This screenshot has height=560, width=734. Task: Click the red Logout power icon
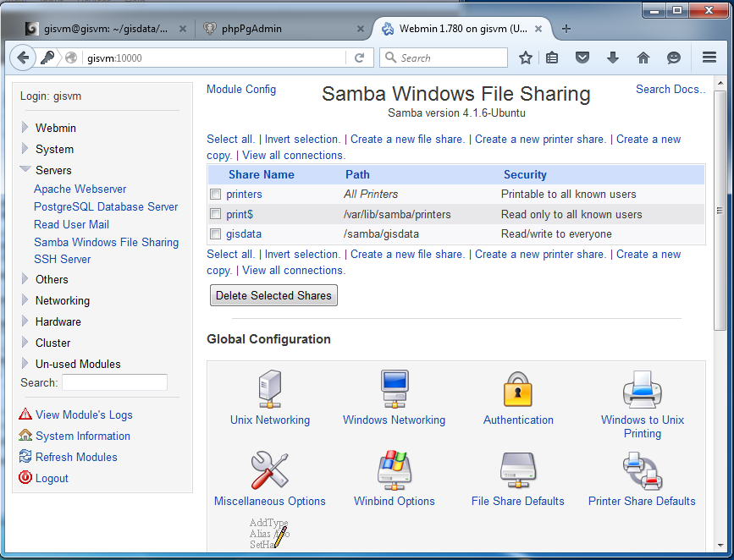[x=25, y=477]
